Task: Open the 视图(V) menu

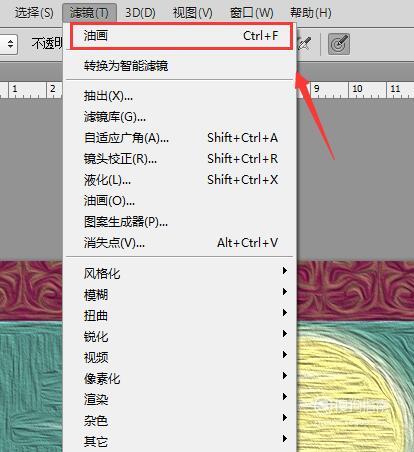Action: [193, 13]
